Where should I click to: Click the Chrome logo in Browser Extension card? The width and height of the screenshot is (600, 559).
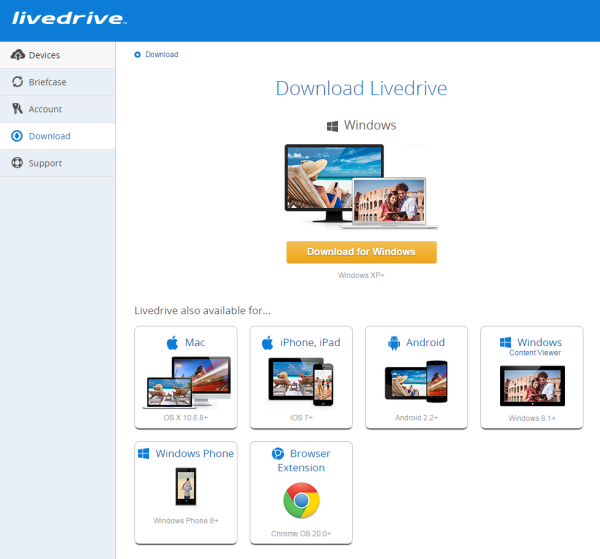pyautogui.click(x=301, y=500)
